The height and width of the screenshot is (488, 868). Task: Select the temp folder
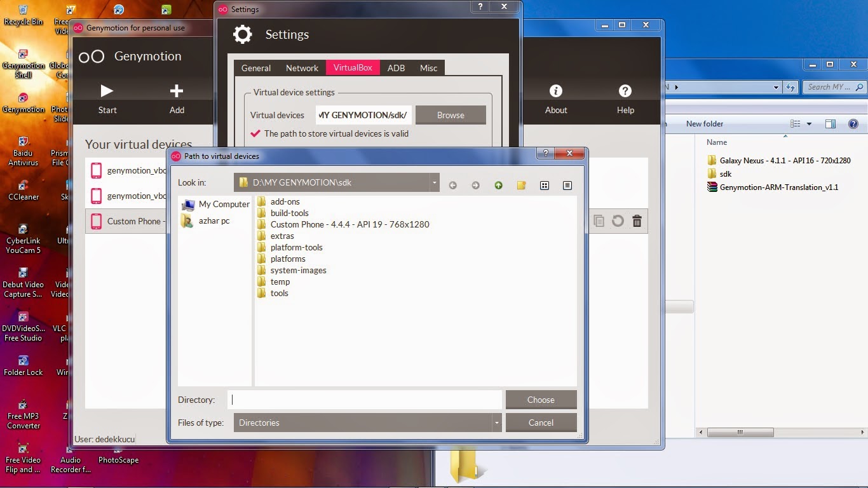274,281
